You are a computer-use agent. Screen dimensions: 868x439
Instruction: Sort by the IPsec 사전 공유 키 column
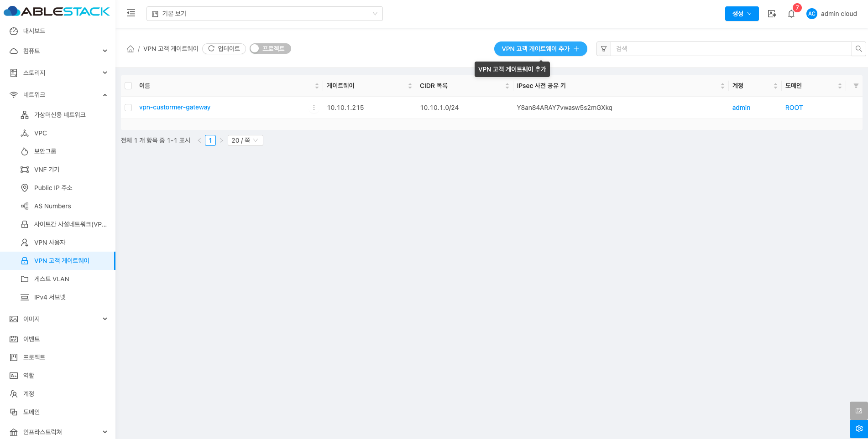[x=722, y=86]
